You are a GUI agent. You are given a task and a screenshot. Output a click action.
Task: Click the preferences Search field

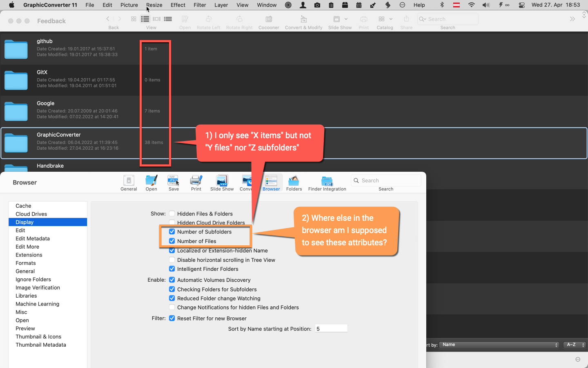click(386, 180)
